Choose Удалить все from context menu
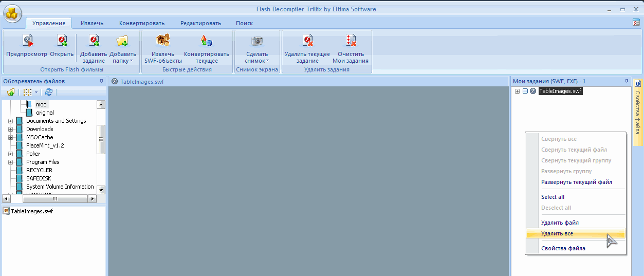644x276 pixels. point(557,233)
